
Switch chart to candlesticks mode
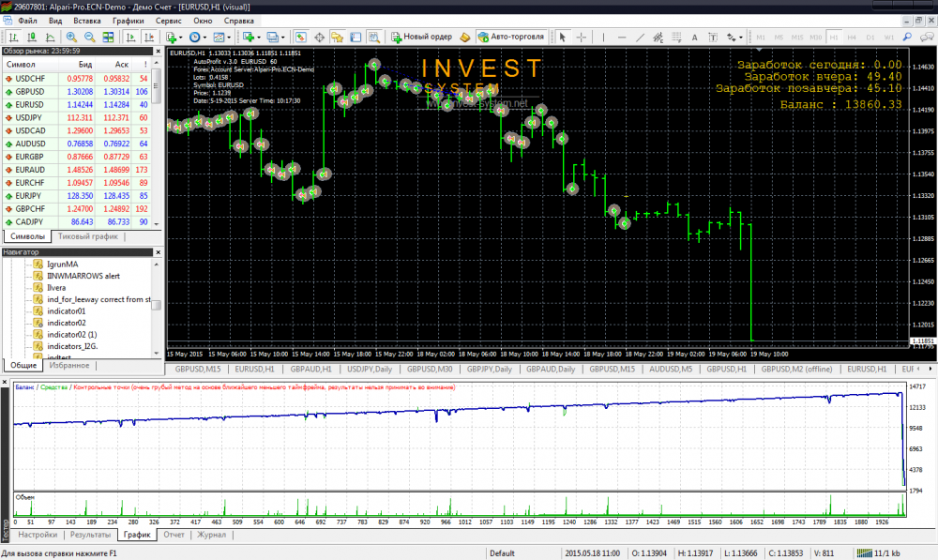32,38
